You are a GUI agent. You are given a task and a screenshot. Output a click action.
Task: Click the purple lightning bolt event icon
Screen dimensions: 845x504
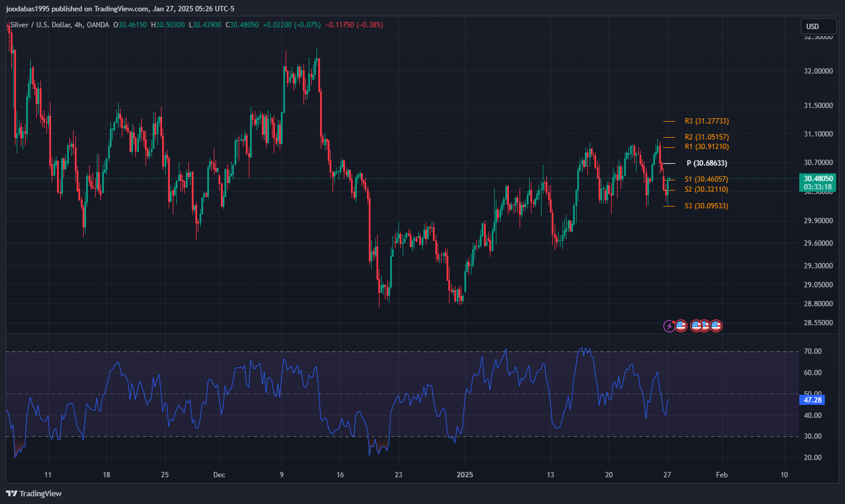tap(669, 325)
